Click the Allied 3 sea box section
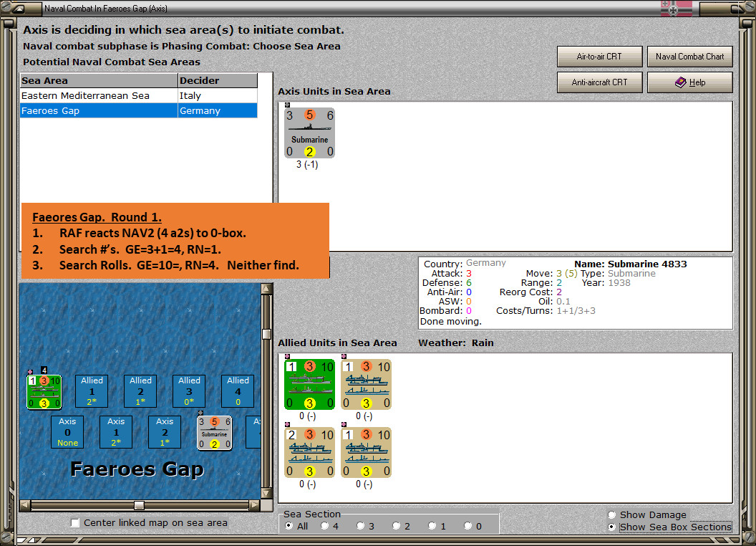The width and height of the screenshot is (756, 546). [189, 391]
